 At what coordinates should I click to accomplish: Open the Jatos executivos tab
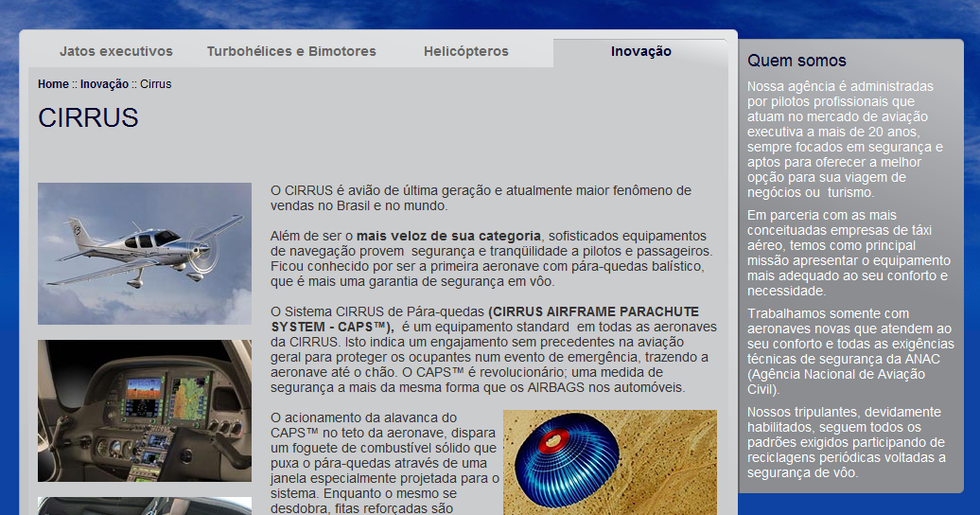tap(115, 51)
